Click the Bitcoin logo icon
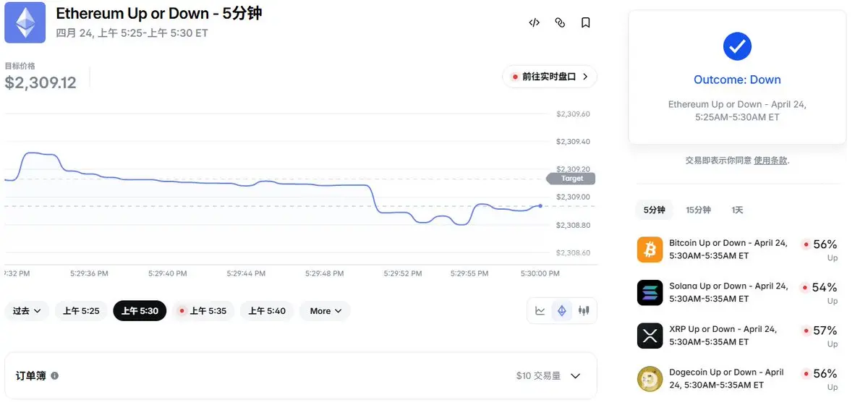868x413 pixels. [x=650, y=250]
